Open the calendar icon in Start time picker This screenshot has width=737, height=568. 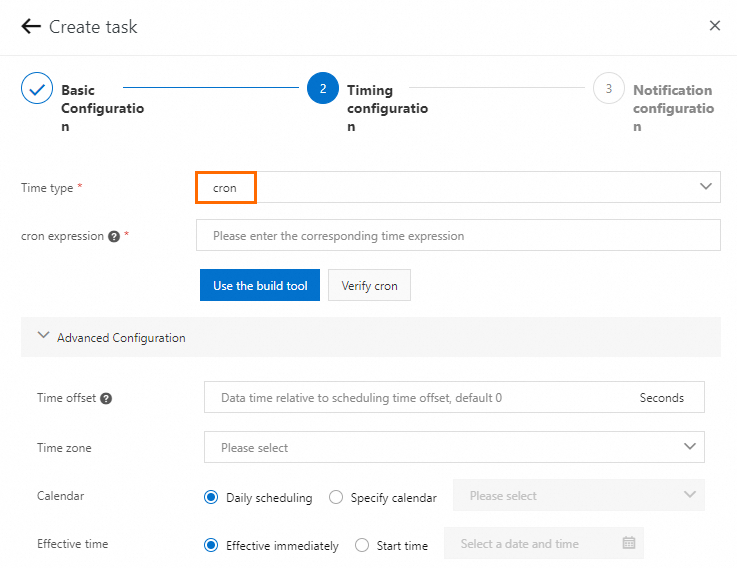point(629,543)
